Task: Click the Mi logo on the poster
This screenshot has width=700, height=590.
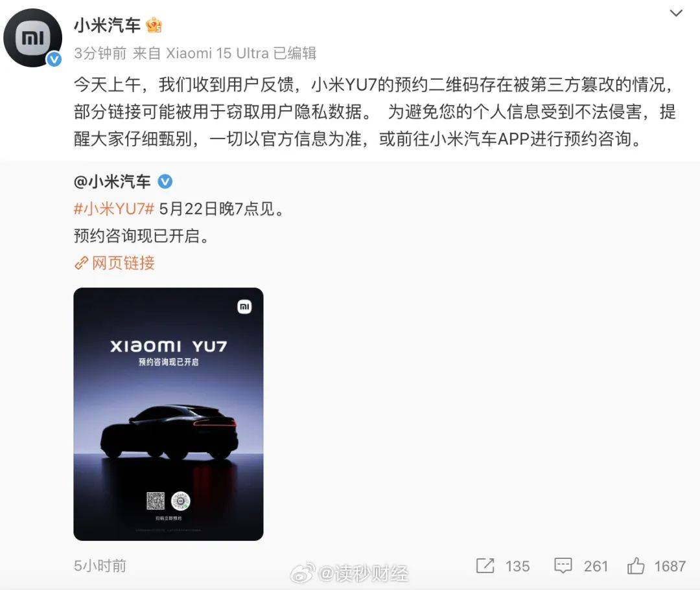Action: [x=244, y=306]
